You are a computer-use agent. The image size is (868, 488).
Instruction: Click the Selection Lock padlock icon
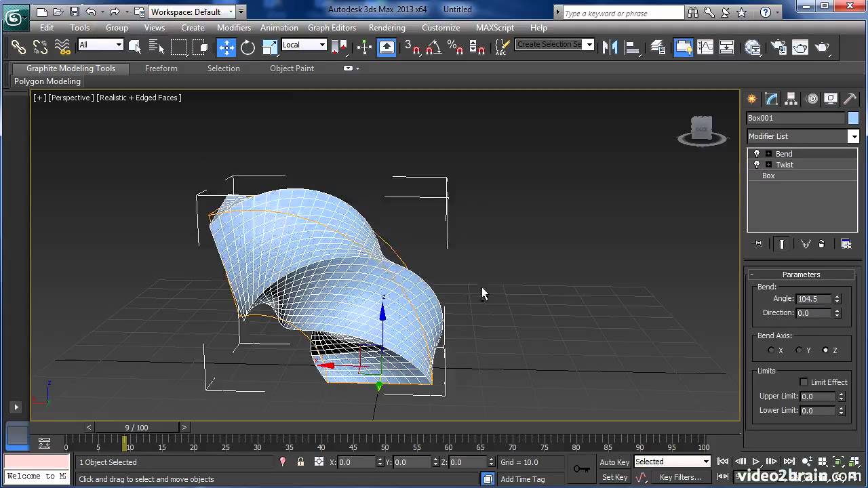click(x=300, y=462)
